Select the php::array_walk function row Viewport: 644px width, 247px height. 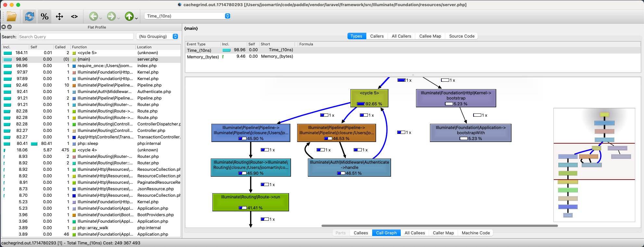click(91, 228)
